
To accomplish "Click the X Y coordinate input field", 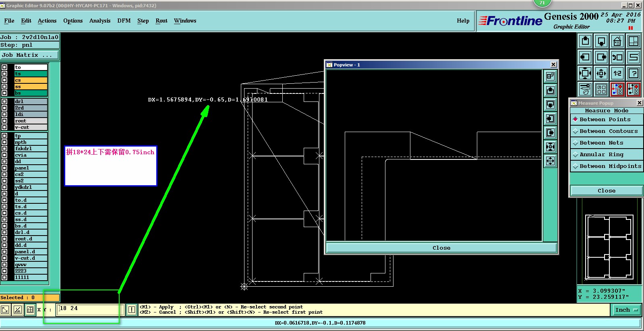I will tap(90, 310).
